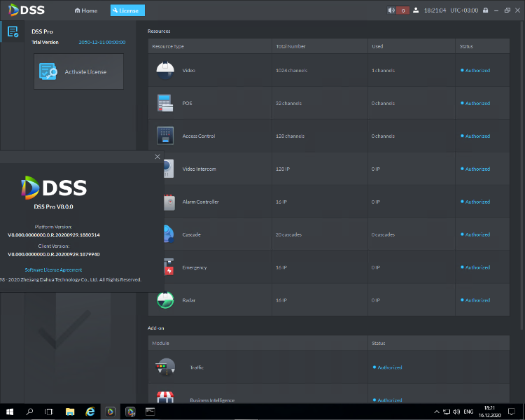The width and height of the screenshot is (525, 420).
Task: Click the '1024 channels' total for Video
Action: (x=291, y=70)
